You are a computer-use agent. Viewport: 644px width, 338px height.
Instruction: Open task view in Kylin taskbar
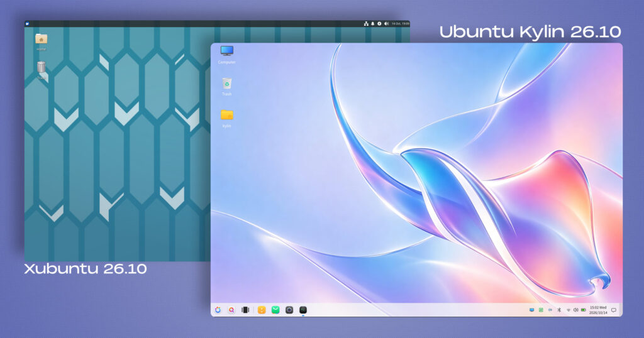point(245,310)
